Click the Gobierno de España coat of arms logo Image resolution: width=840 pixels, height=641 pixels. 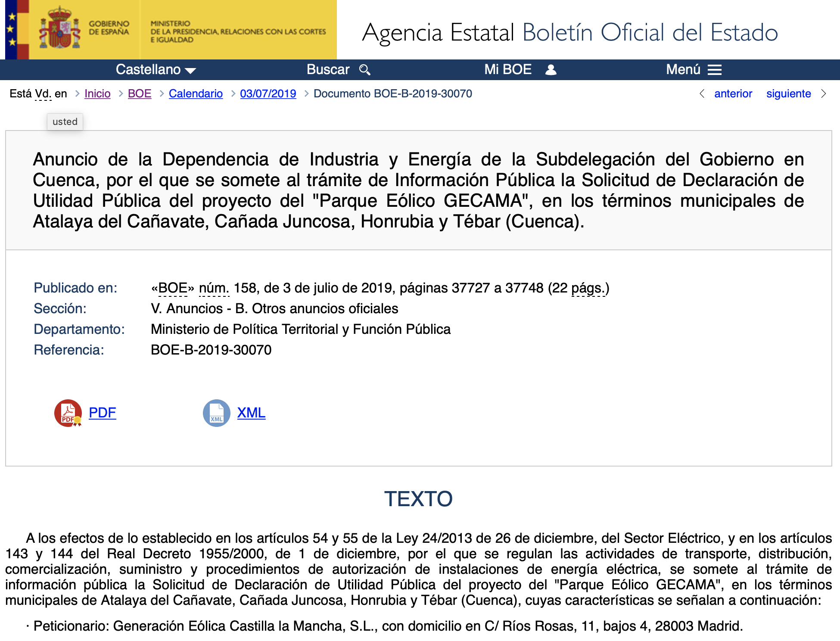click(59, 28)
